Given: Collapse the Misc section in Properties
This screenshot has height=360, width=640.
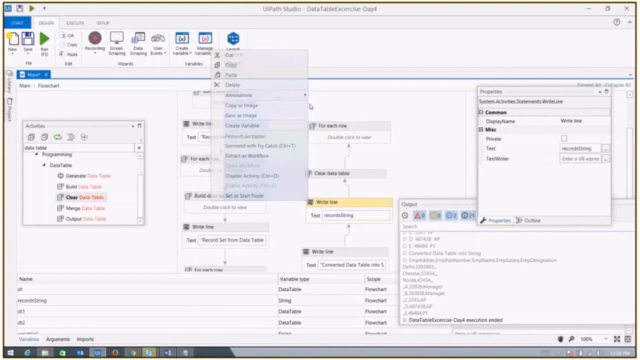Looking at the screenshot, I should (481, 129).
